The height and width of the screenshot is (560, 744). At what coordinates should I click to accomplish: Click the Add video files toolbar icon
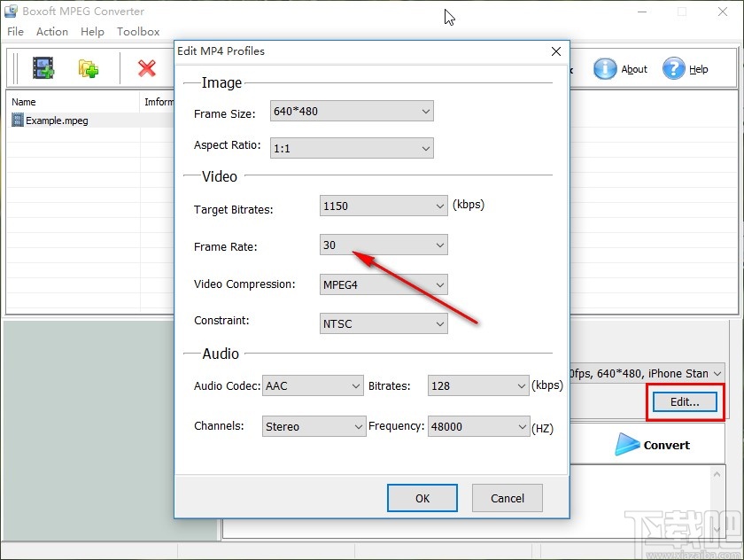(43, 67)
